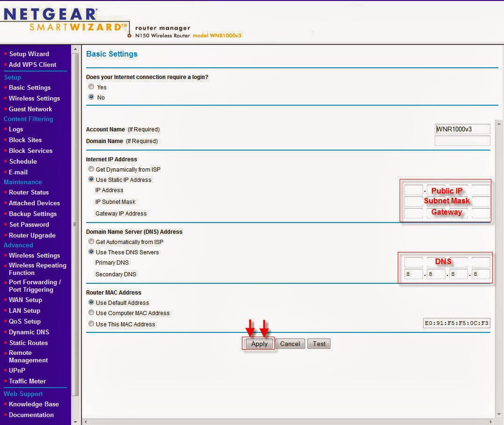This screenshot has height=425, width=504.
Task: Go to Block Services
Action: point(30,151)
